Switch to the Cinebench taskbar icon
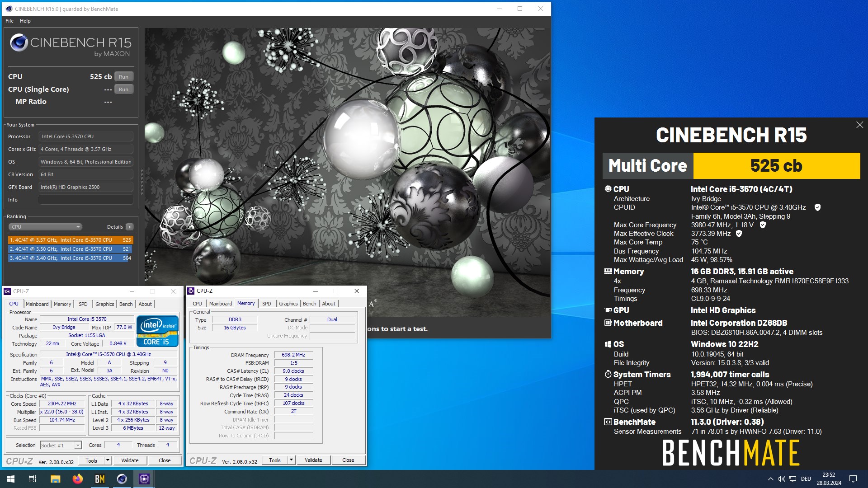The height and width of the screenshot is (488, 868). [122, 479]
